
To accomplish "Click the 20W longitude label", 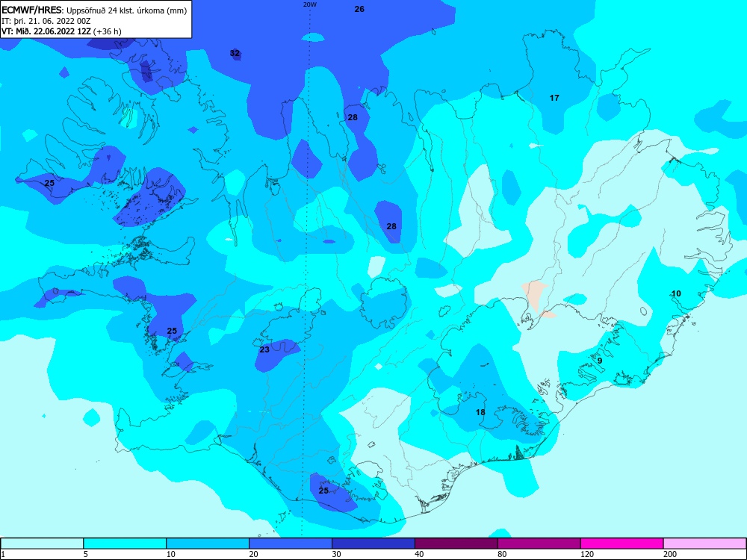I will (310, 4).
